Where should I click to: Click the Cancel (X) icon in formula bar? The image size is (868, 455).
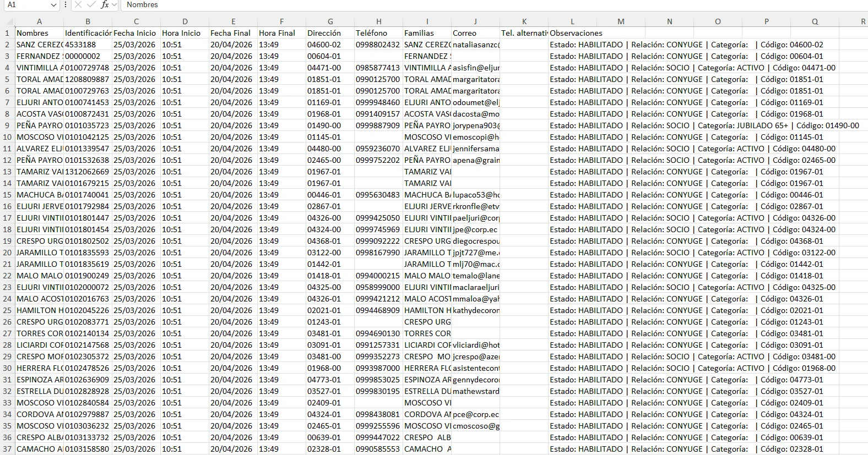coord(78,5)
